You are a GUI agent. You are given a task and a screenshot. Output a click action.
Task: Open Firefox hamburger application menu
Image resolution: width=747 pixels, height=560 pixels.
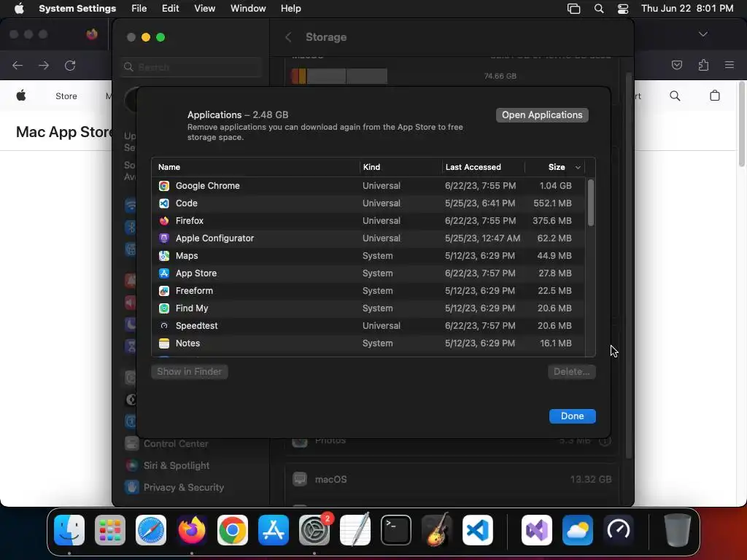pos(729,65)
